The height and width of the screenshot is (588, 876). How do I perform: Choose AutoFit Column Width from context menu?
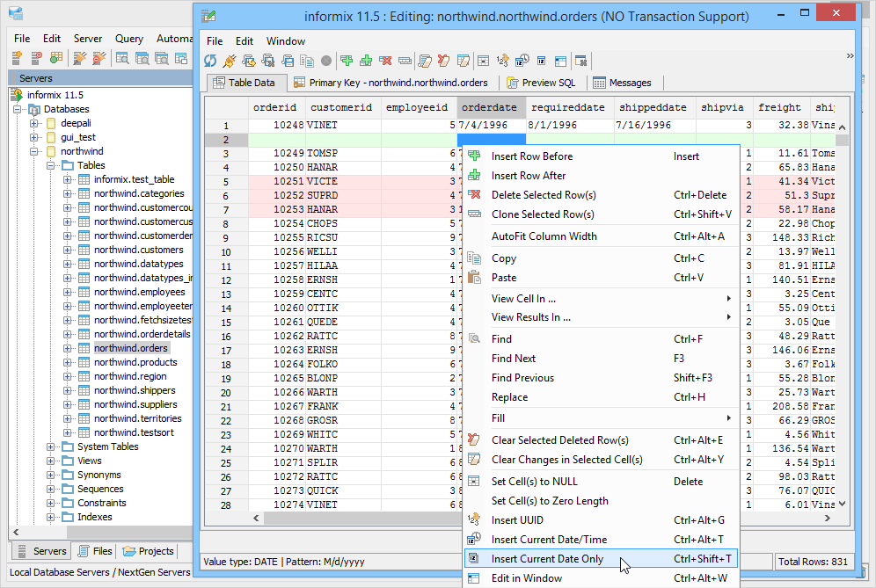click(601, 236)
